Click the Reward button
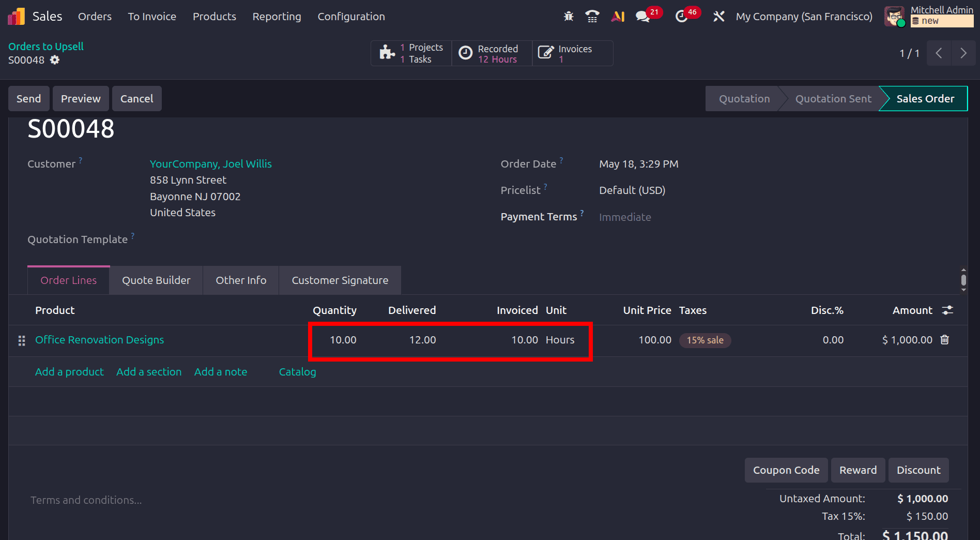980x540 pixels. tap(858, 470)
